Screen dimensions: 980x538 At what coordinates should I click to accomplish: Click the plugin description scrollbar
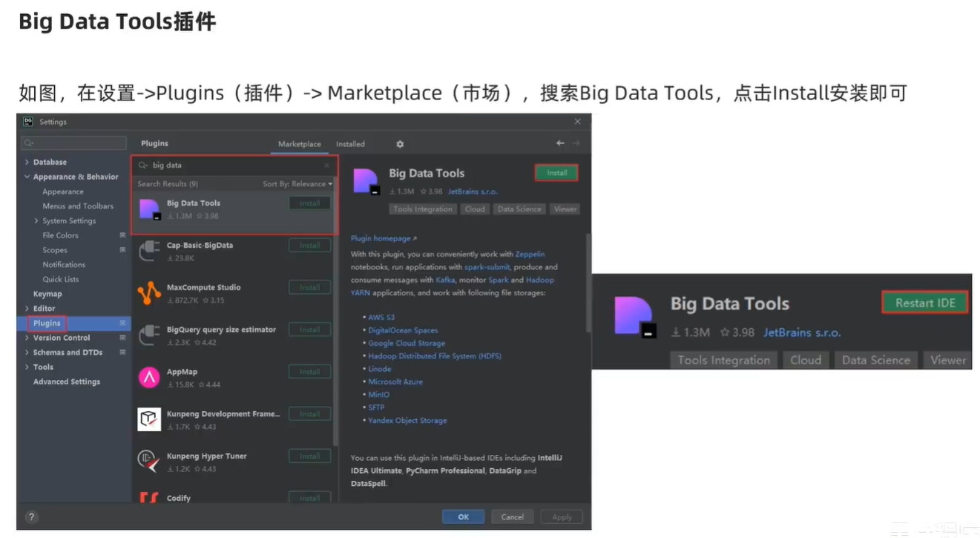588,283
